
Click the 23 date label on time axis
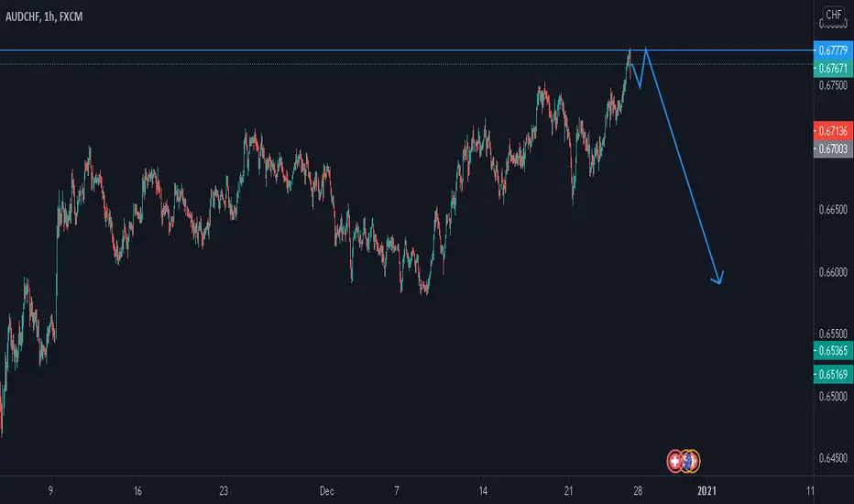pos(224,491)
